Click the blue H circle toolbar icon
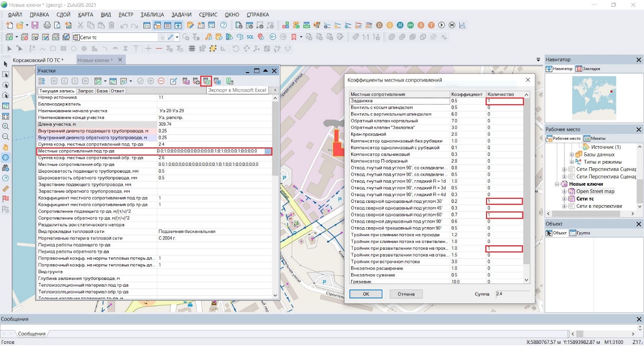 (x=400, y=25)
